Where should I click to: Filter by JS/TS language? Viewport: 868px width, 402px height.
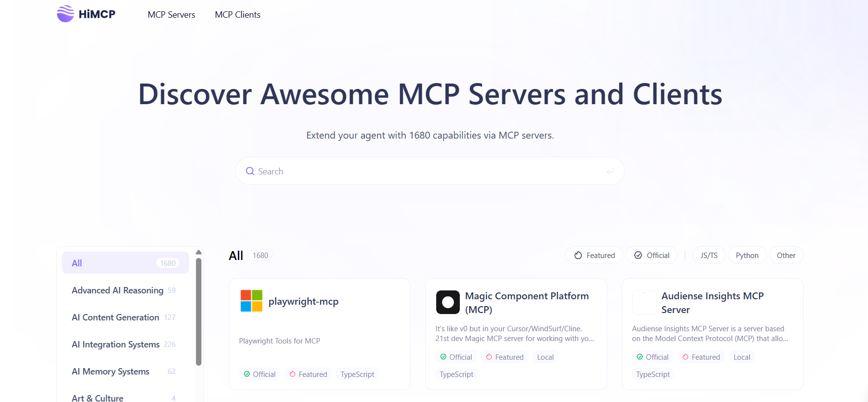(x=709, y=255)
